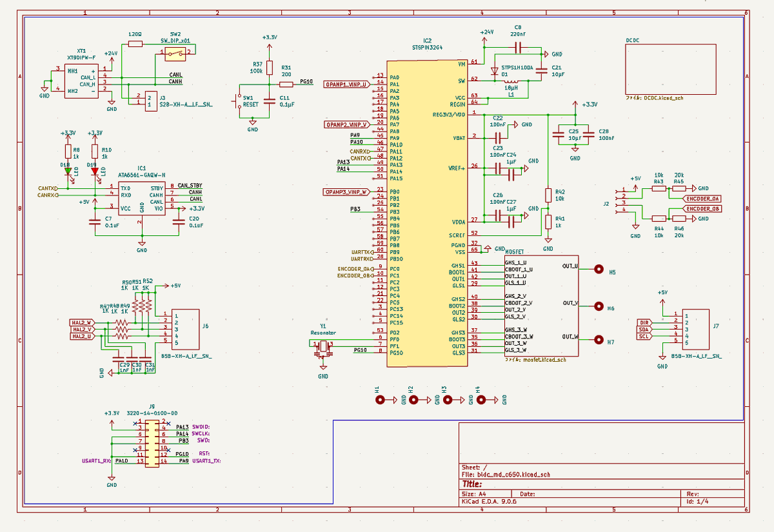Select capacitor C29 1nF
The height and width of the screenshot is (532, 774).
tap(118, 358)
